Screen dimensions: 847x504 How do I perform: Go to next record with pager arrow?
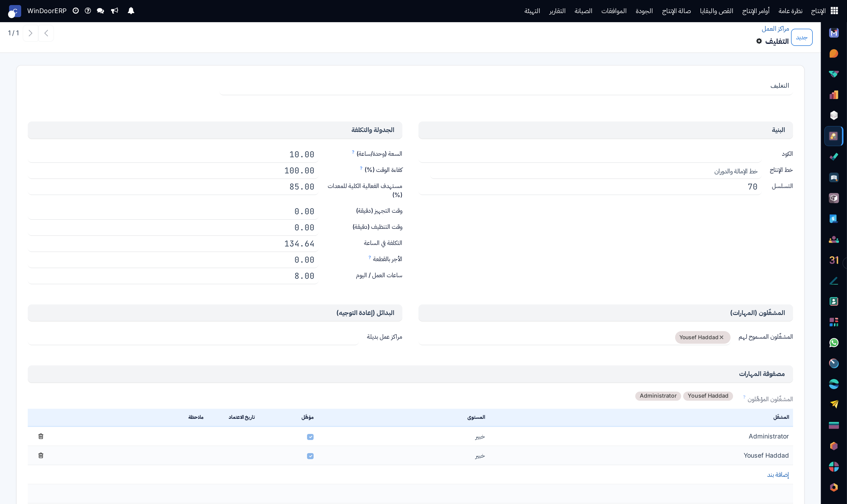[x=30, y=33]
